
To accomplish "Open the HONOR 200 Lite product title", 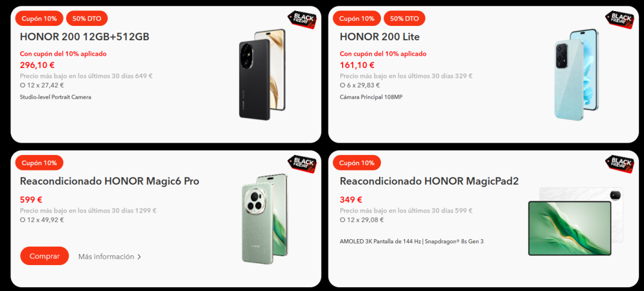I will click(380, 37).
